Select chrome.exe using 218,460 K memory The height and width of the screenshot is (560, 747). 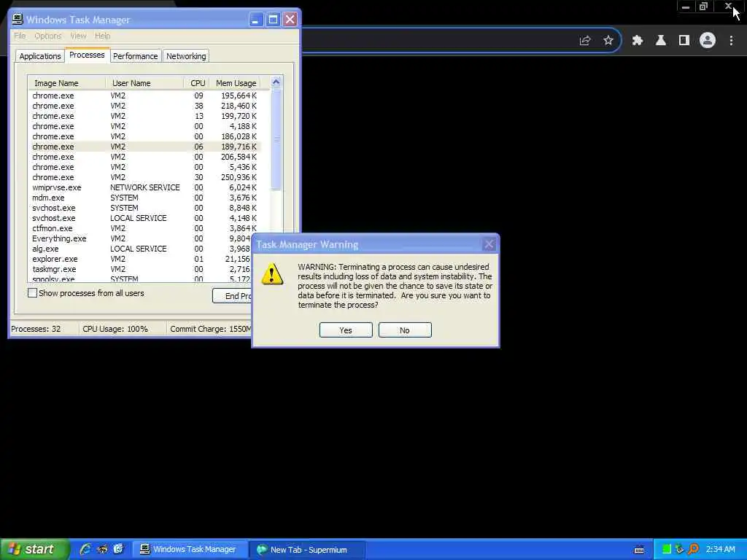[x=144, y=106]
